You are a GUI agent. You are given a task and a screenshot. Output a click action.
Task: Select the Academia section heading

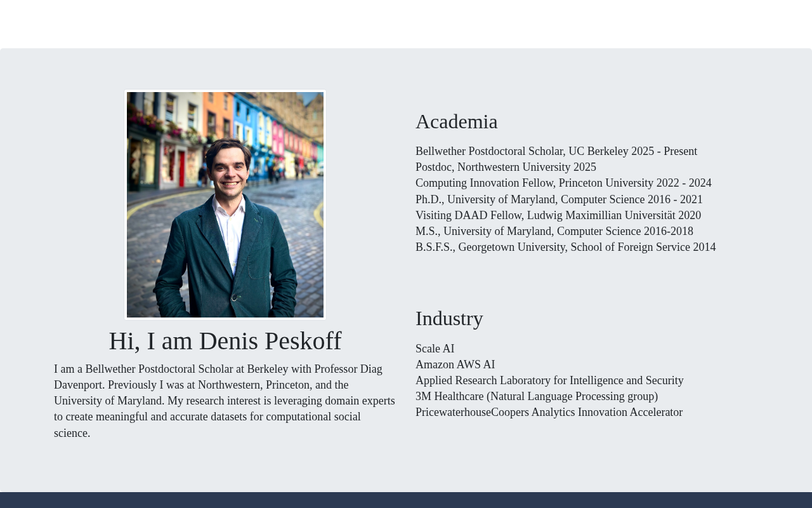[457, 121]
